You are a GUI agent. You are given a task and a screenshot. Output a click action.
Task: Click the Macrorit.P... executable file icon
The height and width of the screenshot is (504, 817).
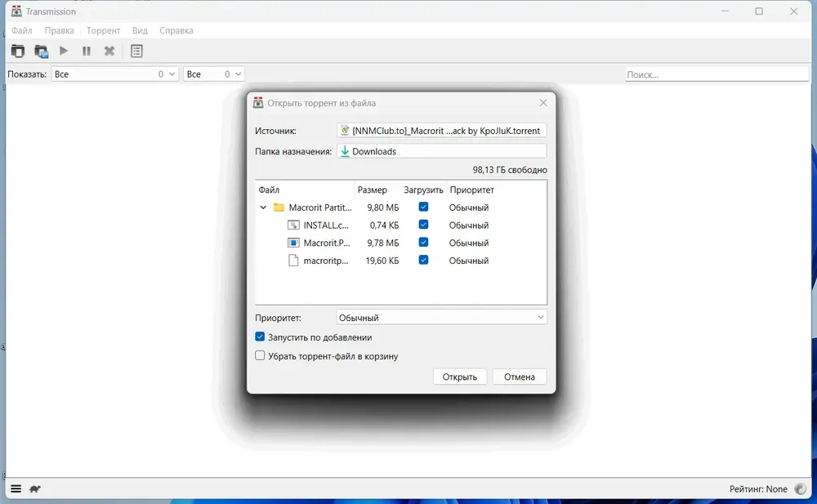[x=294, y=243]
